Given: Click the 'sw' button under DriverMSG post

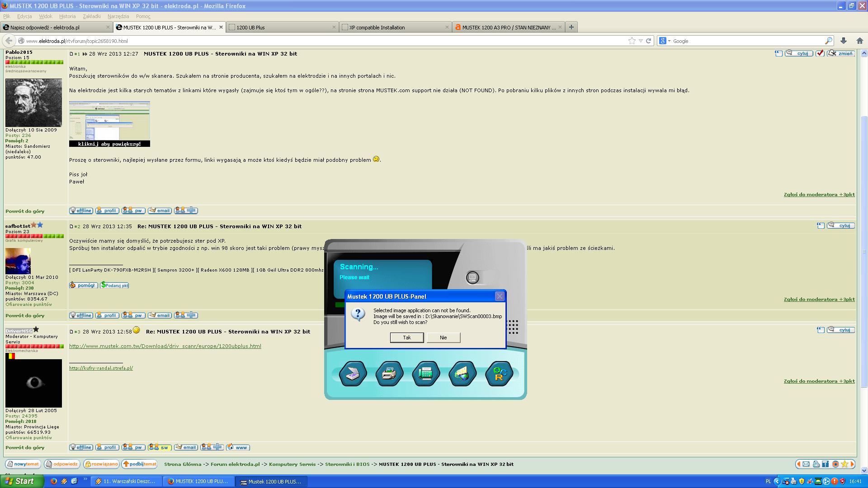Looking at the screenshot, I should point(160,447).
